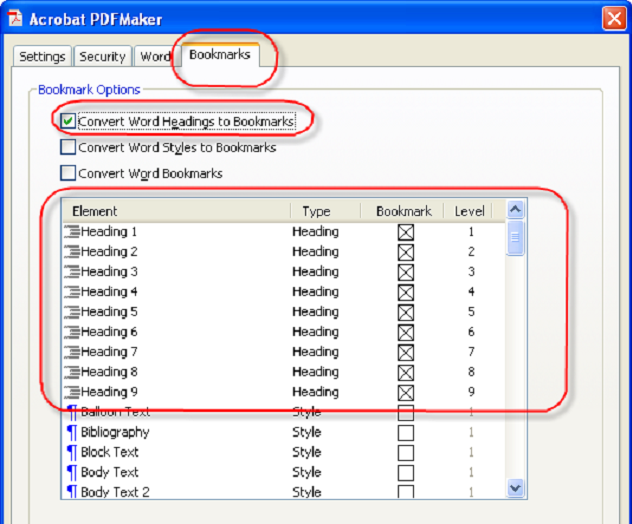This screenshot has width=632, height=524.
Task: Toggle bookmark box for Heading 5
Action: (x=405, y=312)
